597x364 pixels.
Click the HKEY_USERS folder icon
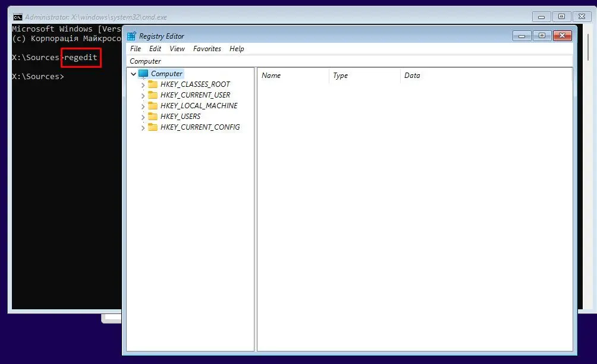click(153, 116)
